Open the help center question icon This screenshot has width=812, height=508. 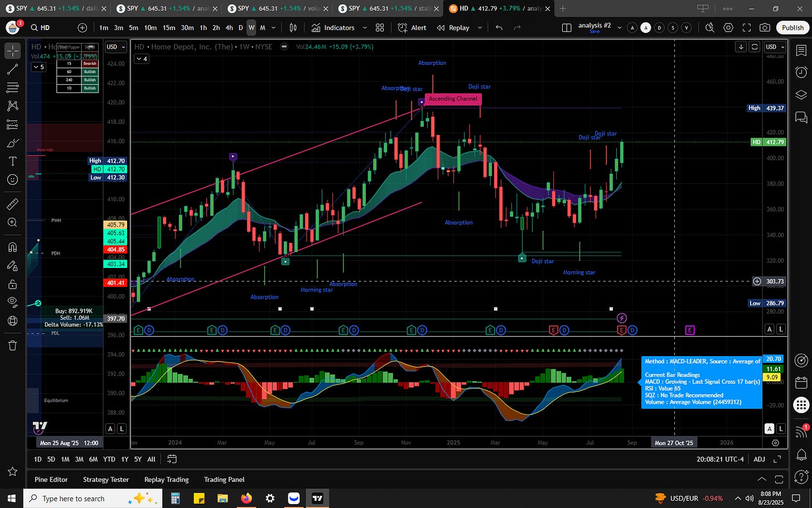coord(801,477)
